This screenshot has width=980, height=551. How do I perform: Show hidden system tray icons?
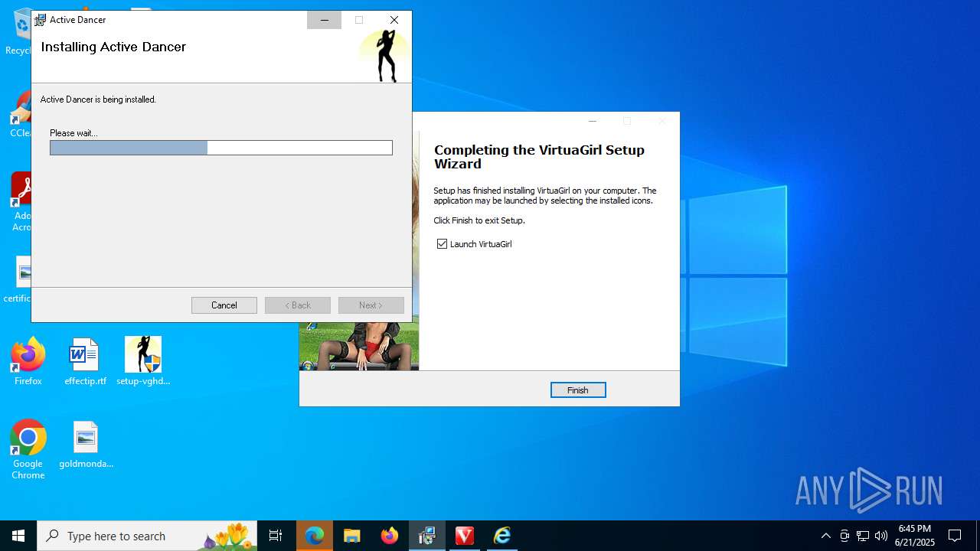tap(825, 536)
